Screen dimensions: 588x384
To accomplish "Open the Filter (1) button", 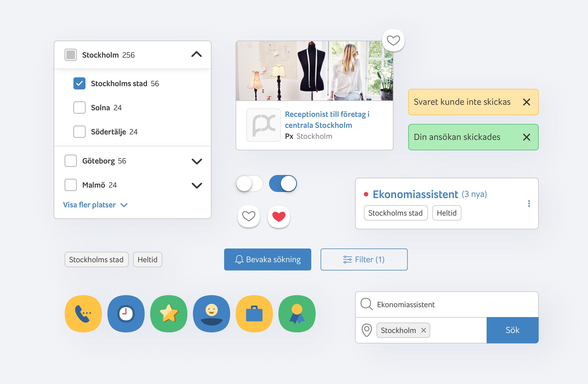I will [364, 259].
